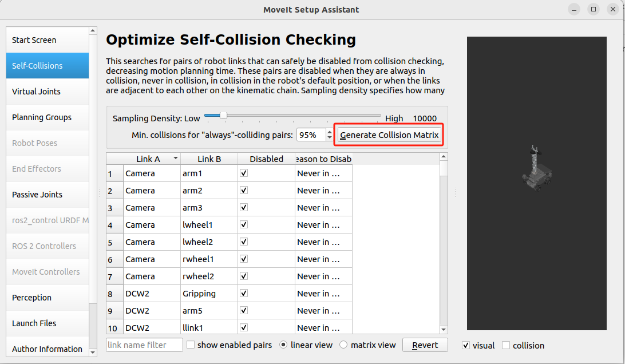Image resolution: width=625 pixels, height=364 pixels.
Task: Click the arm1 Link B cell
Action: tap(209, 173)
